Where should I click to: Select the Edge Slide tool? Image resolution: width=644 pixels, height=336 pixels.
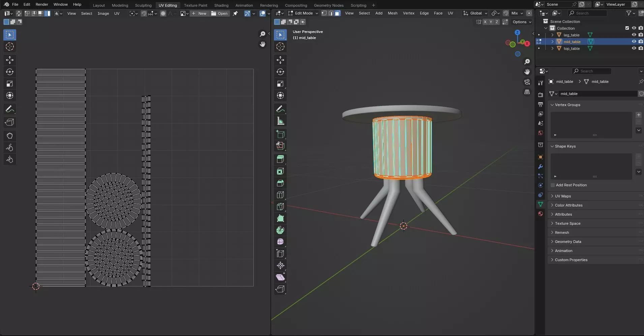pos(280,254)
